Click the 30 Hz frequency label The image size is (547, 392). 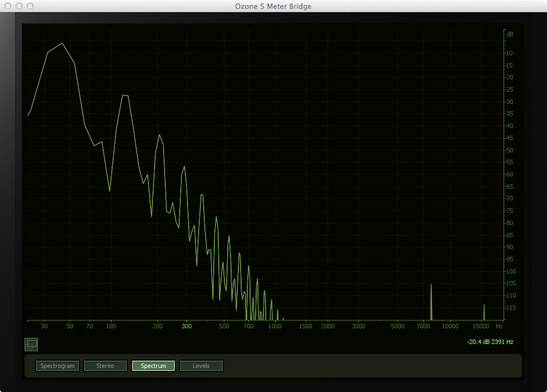(44, 326)
